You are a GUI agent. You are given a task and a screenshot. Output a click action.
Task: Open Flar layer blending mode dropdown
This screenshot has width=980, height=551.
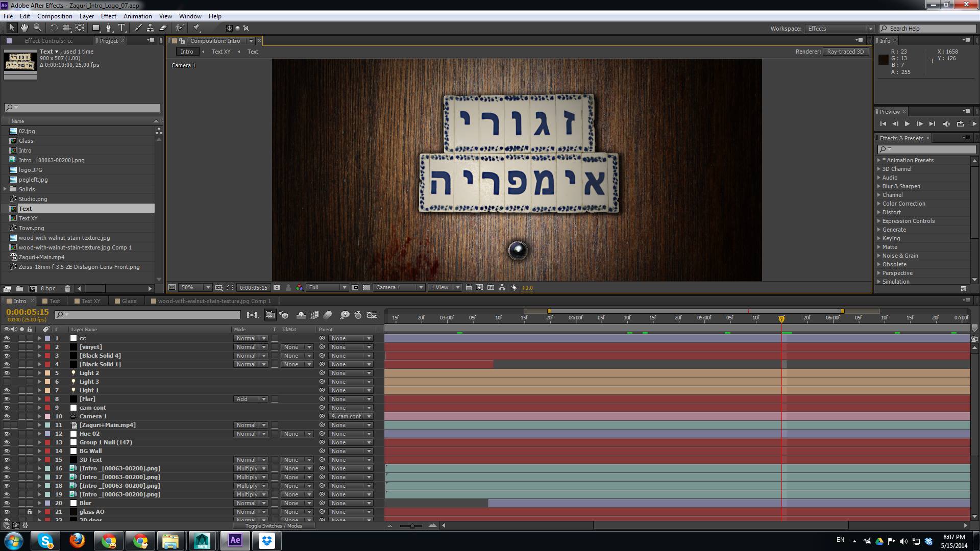[251, 399]
